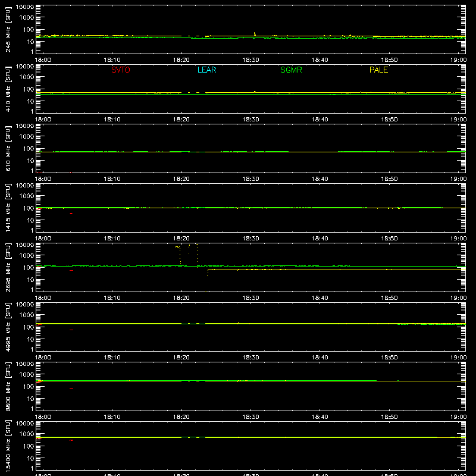
Task: Click the 1000 y-axis value of 4995 MHz panel
Action: 27,315
